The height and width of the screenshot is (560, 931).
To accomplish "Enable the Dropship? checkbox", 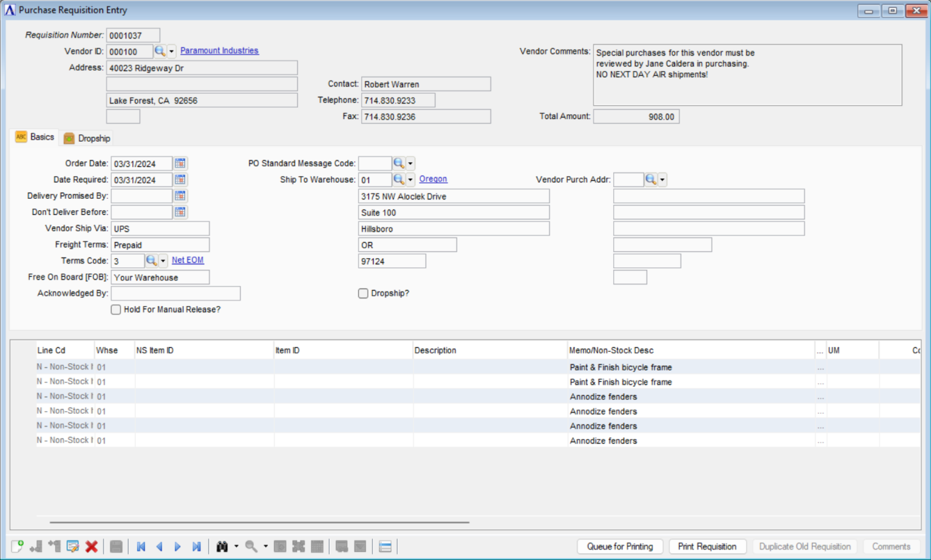I will tap(363, 293).
